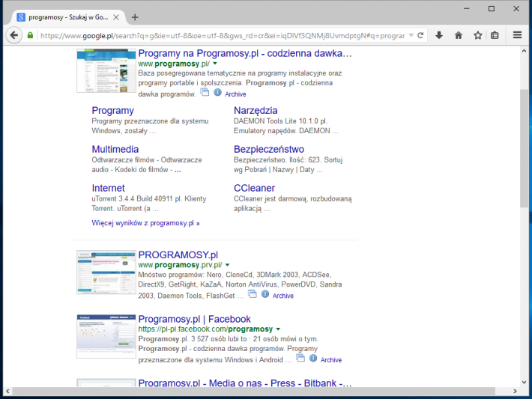Click the scroll left arrow on the horizontal scrollbar
The height and width of the screenshot is (399, 532).
coord(7,392)
